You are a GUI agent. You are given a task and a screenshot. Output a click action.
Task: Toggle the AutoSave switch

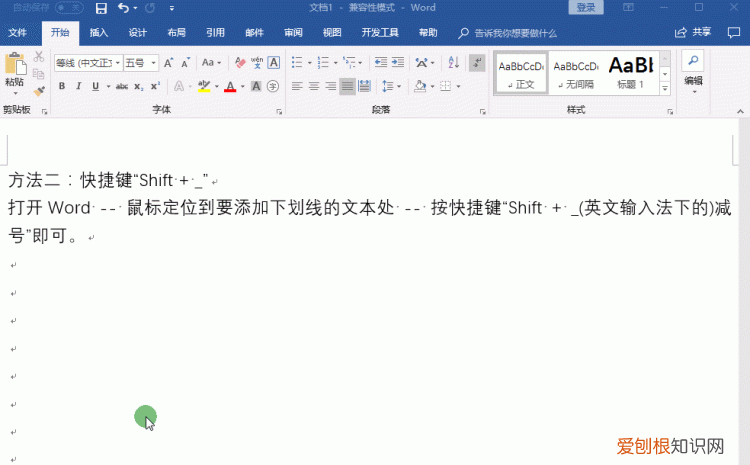click(70, 8)
